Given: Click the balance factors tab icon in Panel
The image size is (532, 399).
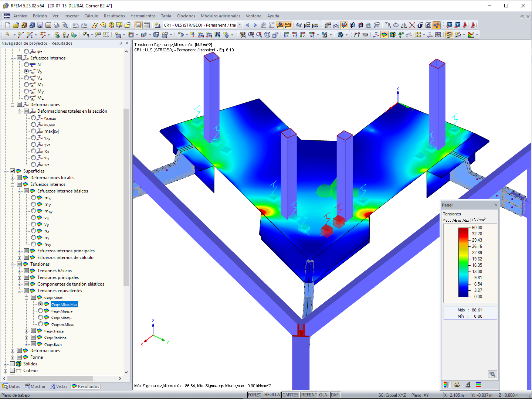Looking at the screenshot, I should click(x=457, y=385).
